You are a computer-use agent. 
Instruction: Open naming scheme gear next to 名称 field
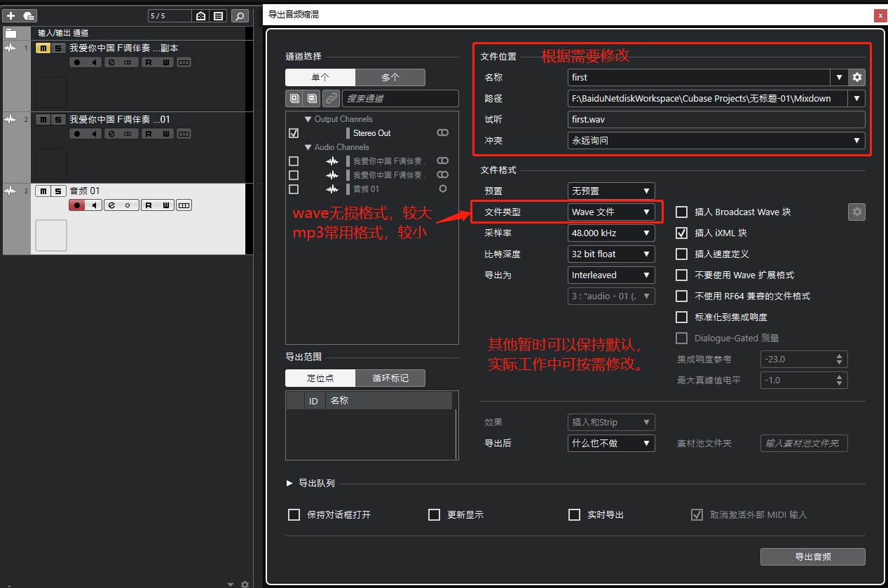click(x=856, y=77)
